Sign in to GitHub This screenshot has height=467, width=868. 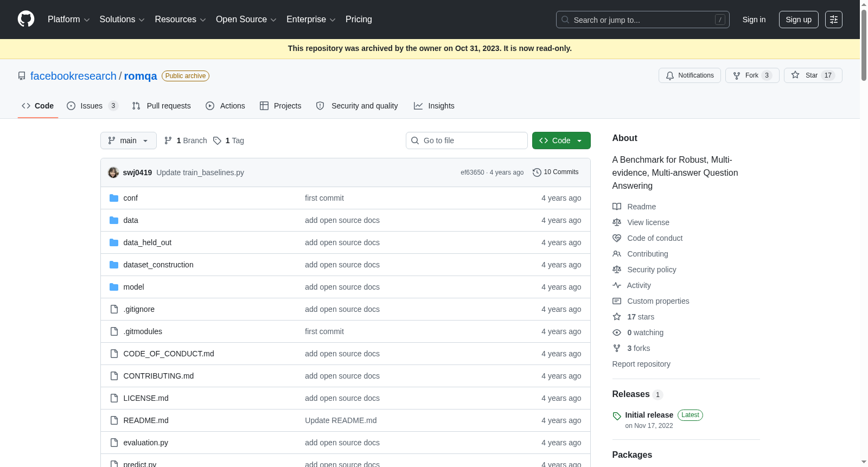pyautogui.click(x=754, y=20)
